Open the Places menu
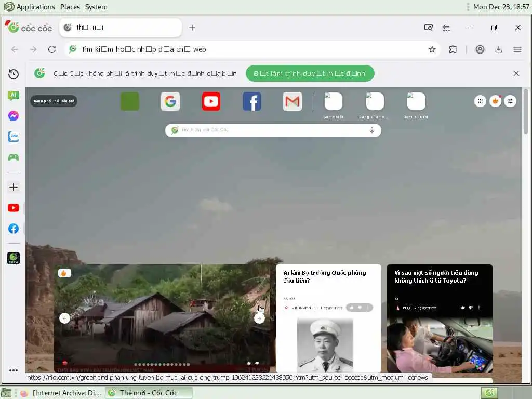The width and height of the screenshot is (532, 399). 70,7
